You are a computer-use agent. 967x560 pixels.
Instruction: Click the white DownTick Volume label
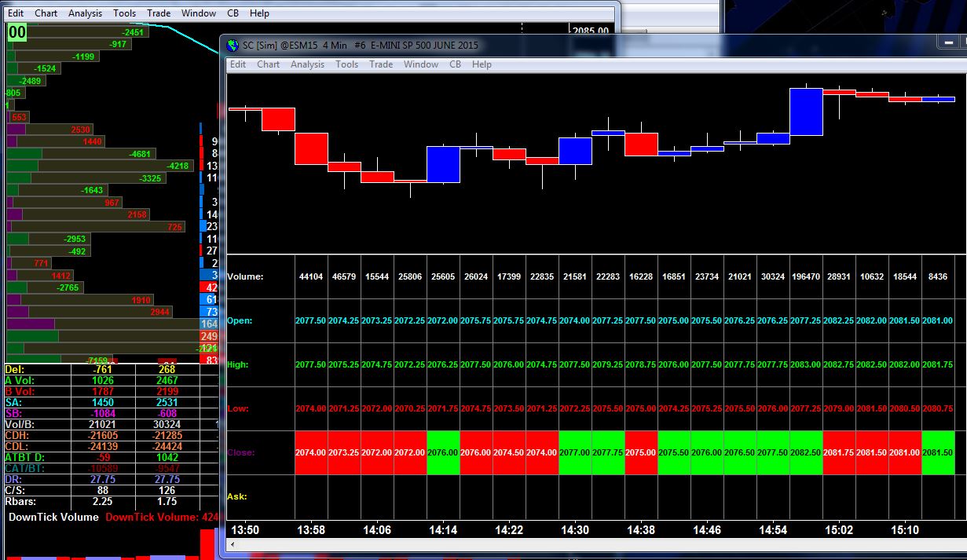[x=53, y=517]
